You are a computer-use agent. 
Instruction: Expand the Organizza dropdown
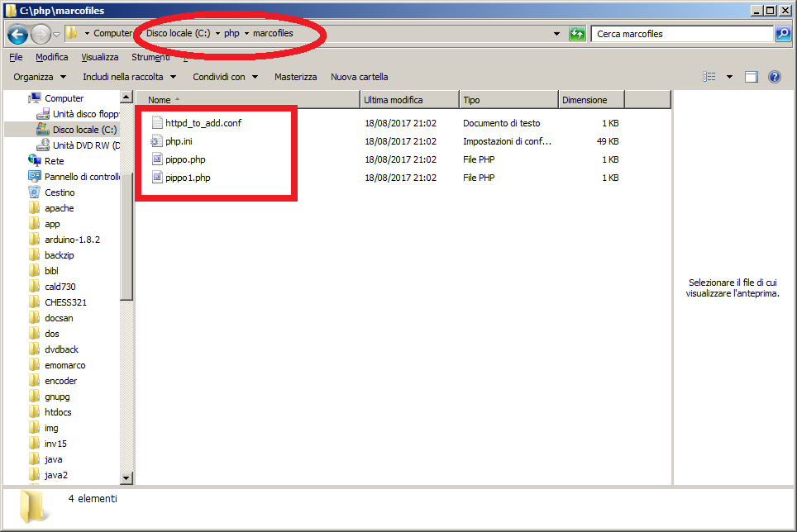click(x=40, y=77)
